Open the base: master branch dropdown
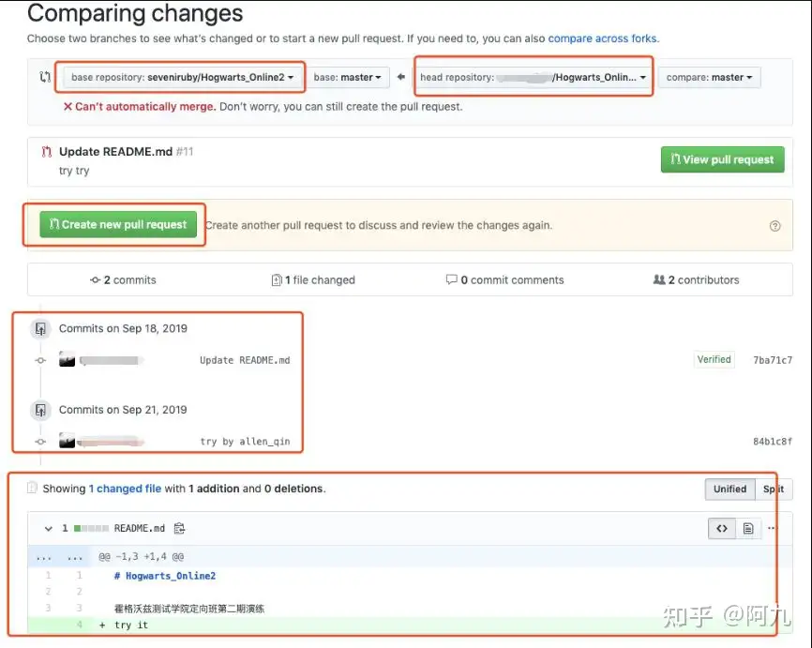Viewport: 812px width, 648px height. [349, 77]
